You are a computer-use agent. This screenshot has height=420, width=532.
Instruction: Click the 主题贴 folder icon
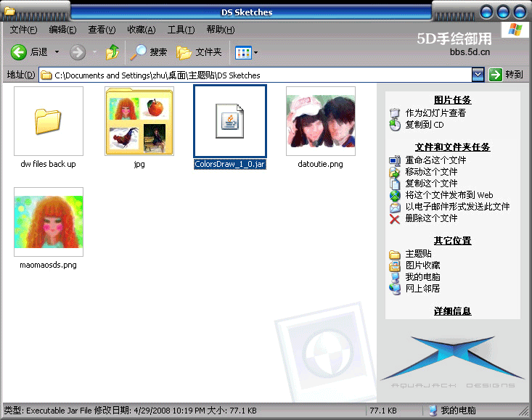pos(395,254)
